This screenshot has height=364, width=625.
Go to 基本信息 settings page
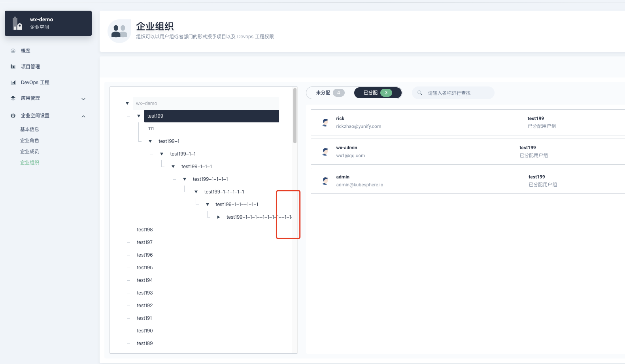[x=30, y=129]
